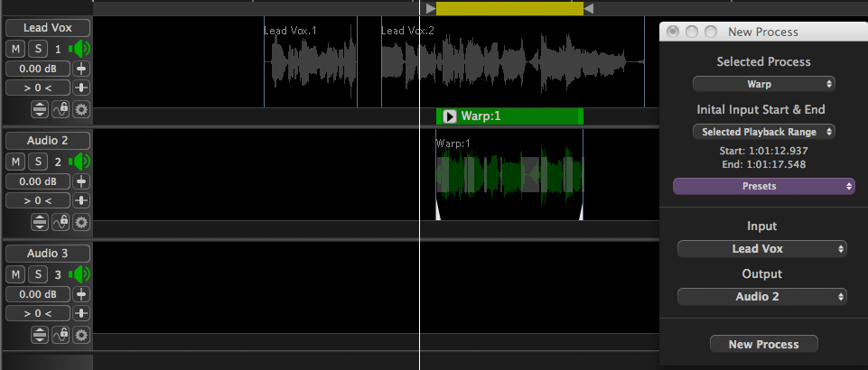Click the Audio 2 track name button
This screenshot has height=370, width=868.
pyautogui.click(x=47, y=141)
